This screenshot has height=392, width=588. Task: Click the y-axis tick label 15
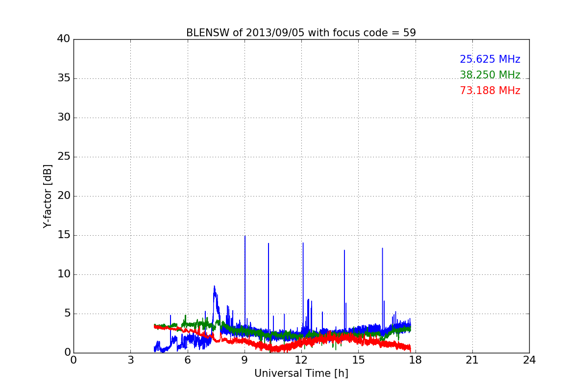(64, 235)
